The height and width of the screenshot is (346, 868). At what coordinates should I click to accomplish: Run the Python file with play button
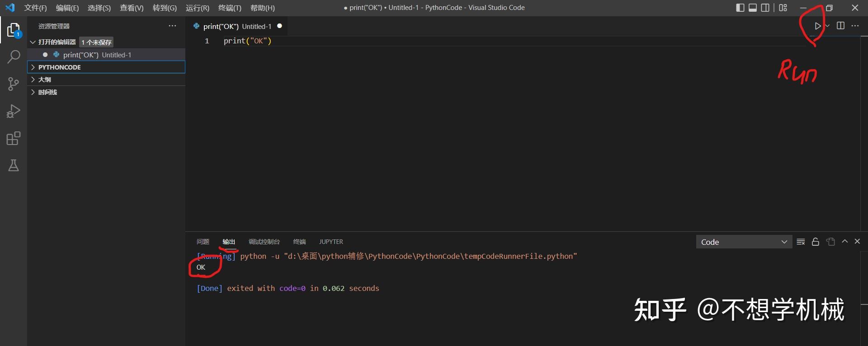click(x=818, y=26)
